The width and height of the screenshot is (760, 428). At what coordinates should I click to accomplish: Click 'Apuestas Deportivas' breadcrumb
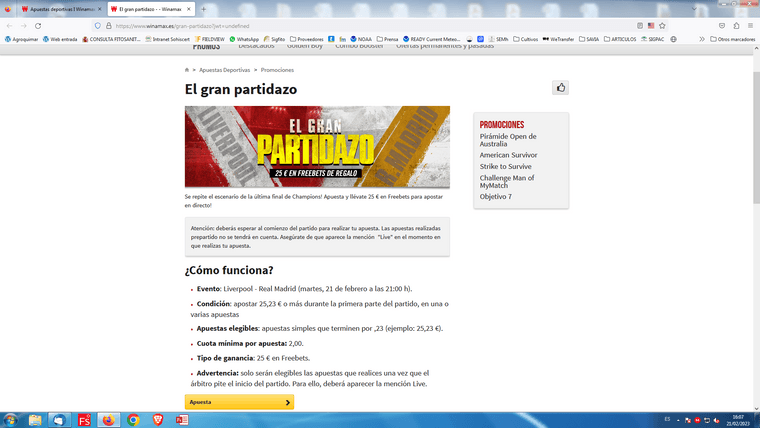click(224, 70)
